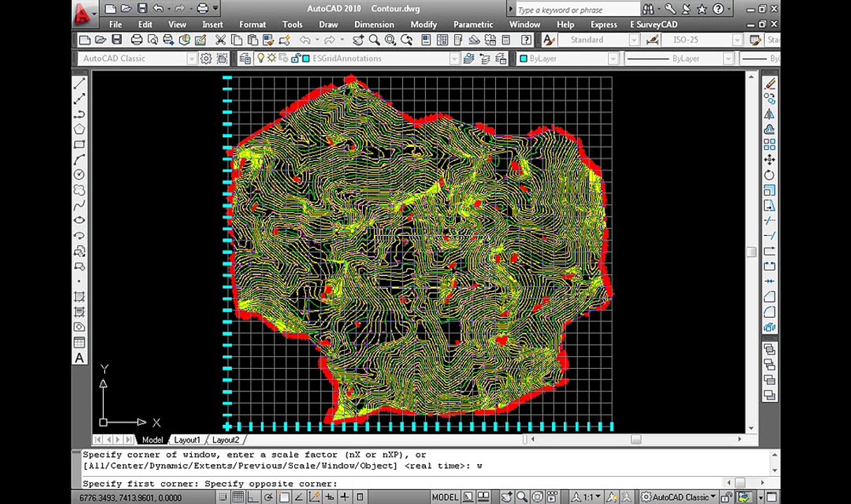This screenshot has width=851, height=504.
Task: Toggle Object Snap Tracking in the status bar
Action: [x=299, y=497]
